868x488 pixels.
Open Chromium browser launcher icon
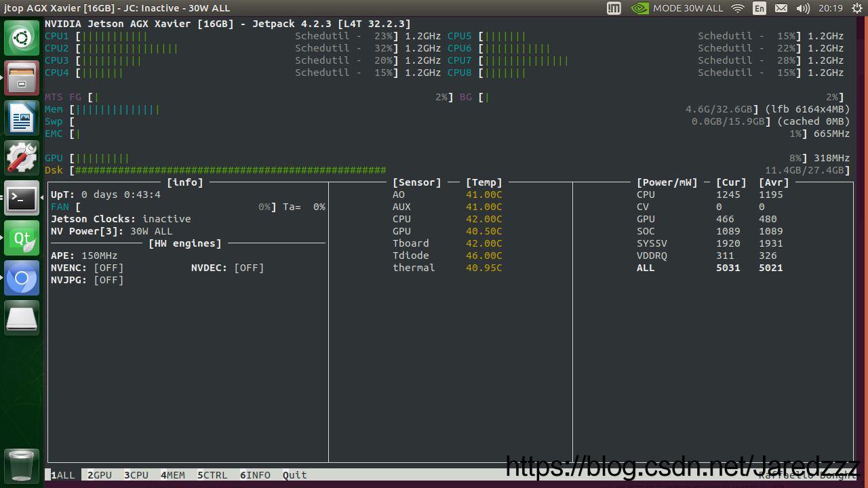pos(22,278)
